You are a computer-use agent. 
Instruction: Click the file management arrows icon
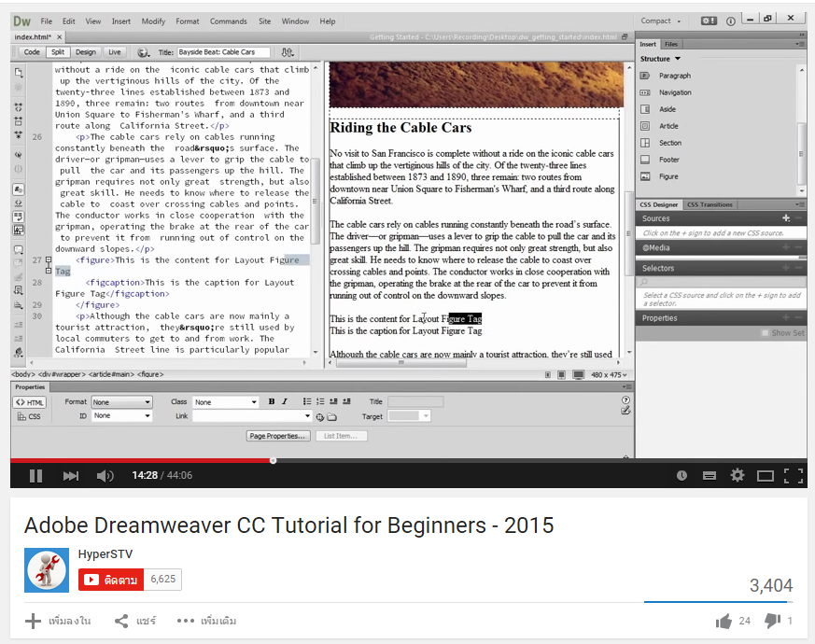[288, 52]
